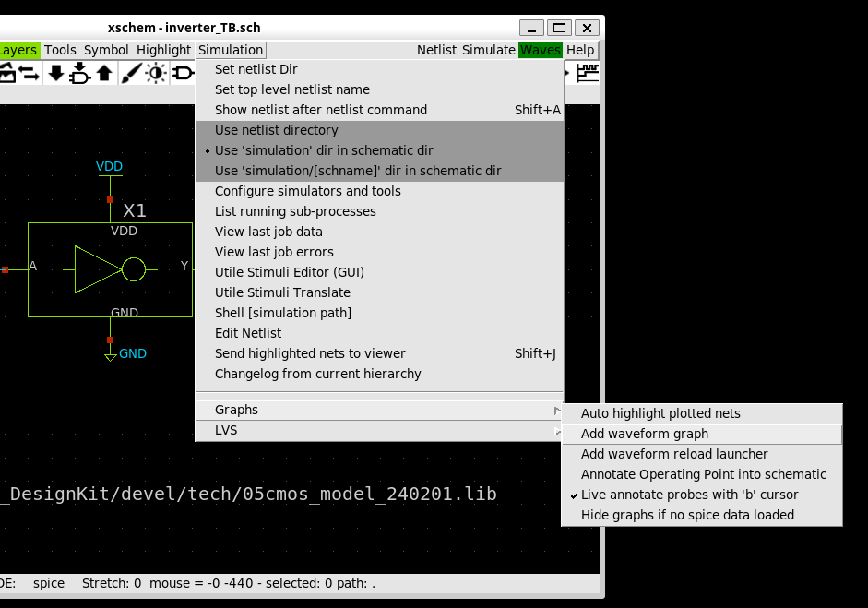
Task: Click the A input pin label
Action: (32, 266)
